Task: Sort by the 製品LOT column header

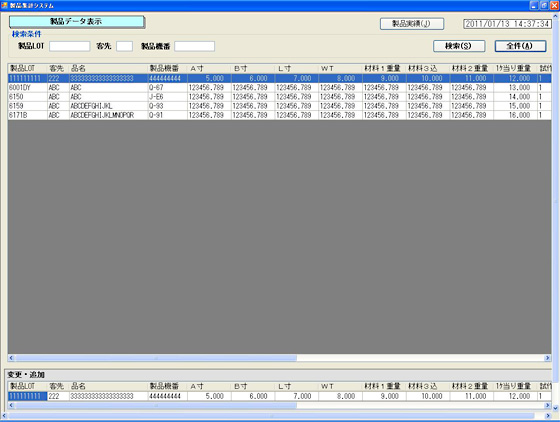Action: pyautogui.click(x=28, y=69)
